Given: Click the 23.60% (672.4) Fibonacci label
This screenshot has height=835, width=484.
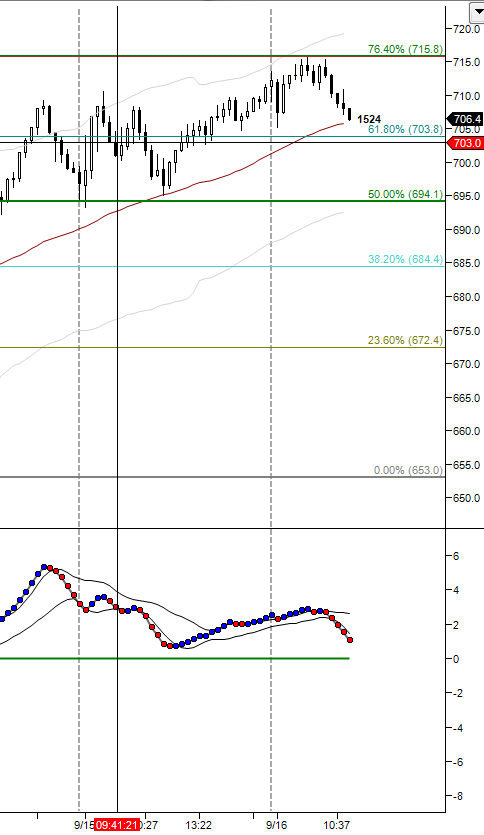Looking at the screenshot, I should (405, 340).
